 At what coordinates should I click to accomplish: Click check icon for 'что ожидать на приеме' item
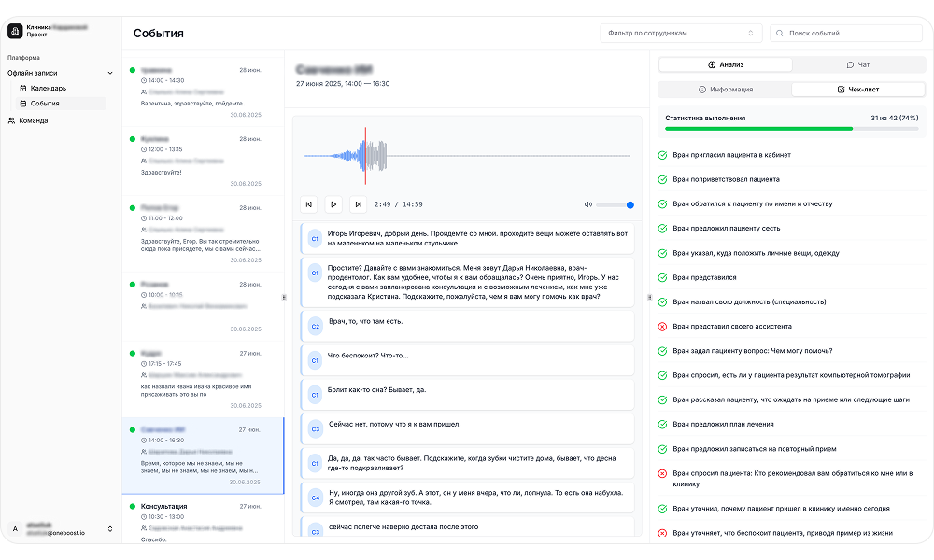662,399
